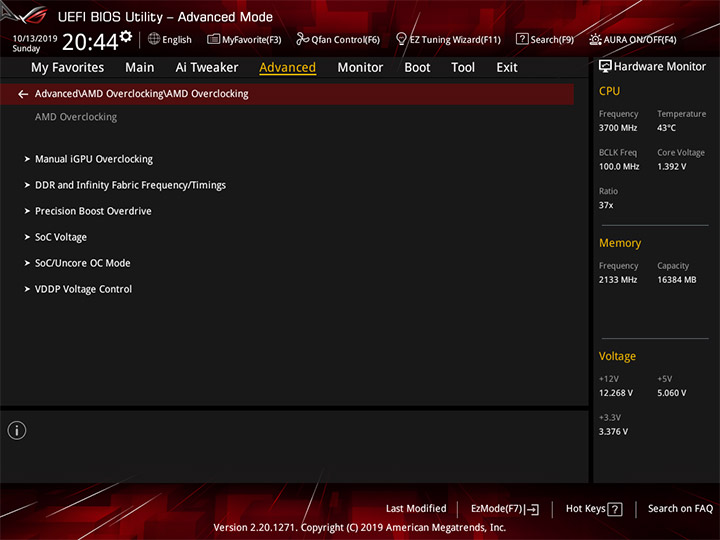The height and width of the screenshot is (540, 720).
Task: Click English language button
Action: point(177,40)
